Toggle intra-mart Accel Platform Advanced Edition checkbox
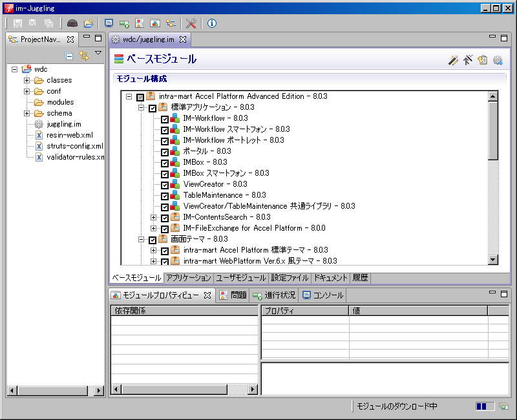 pos(140,97)
